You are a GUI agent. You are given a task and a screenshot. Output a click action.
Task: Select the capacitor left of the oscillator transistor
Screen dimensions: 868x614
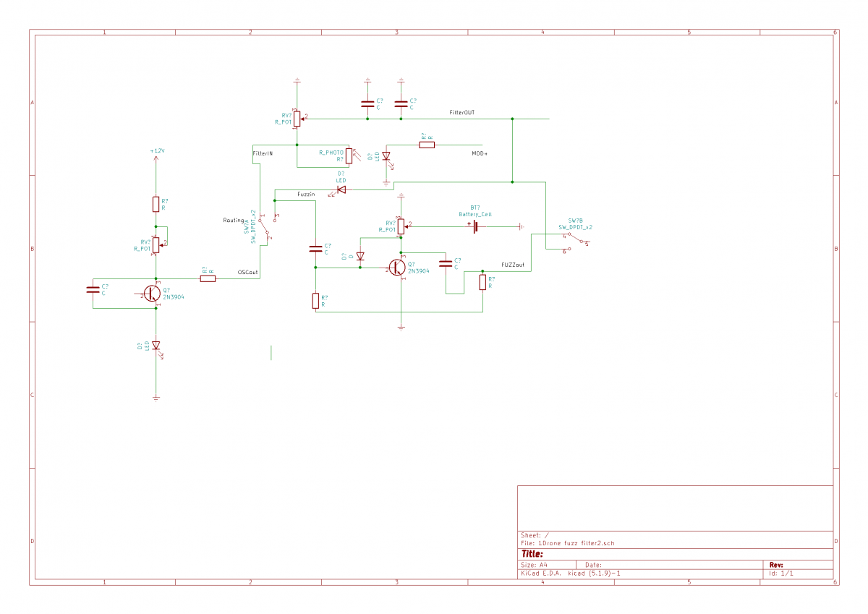[93, 290]
